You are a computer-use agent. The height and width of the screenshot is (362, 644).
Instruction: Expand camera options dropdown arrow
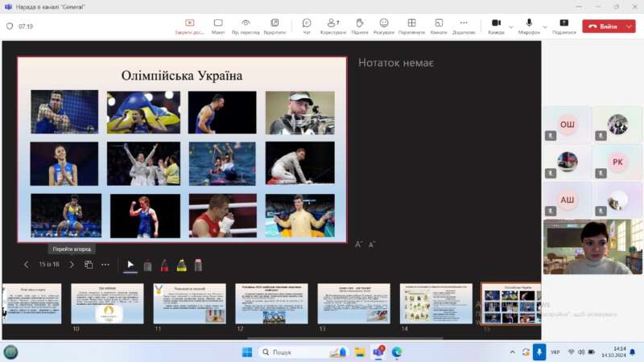tap(511, 26)
